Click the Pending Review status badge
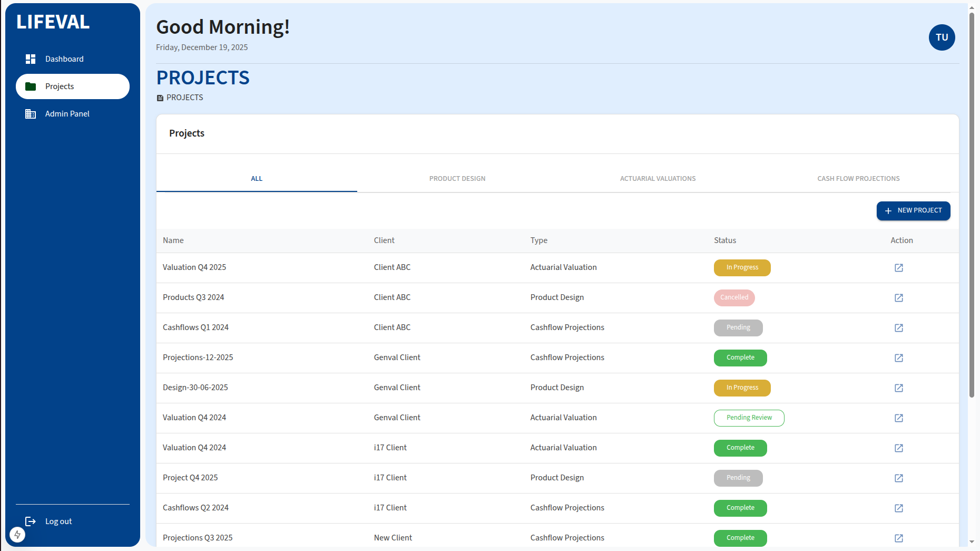 coord(749,418)
